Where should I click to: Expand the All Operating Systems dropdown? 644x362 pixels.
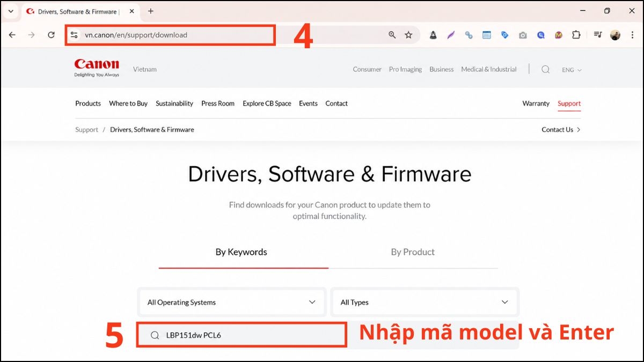[232, 302]
